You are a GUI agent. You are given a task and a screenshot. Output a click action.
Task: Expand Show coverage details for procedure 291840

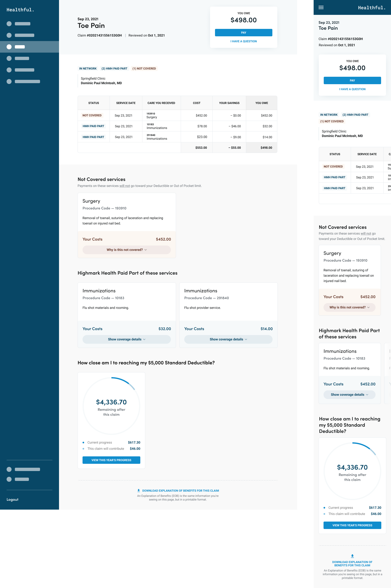click(x=228, y=339)
